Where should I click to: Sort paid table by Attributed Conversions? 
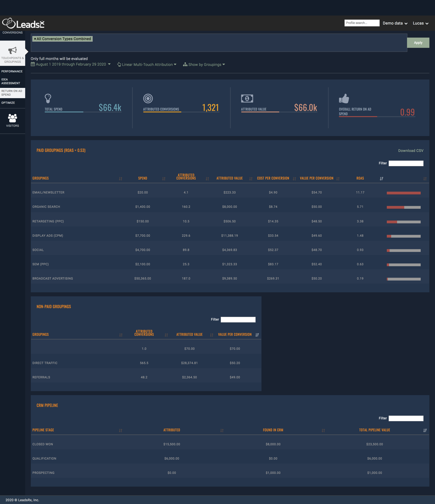(207, 179)
